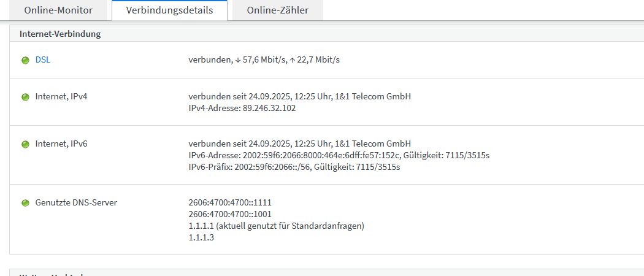The height and width of the screenshot is (276, 644).
Task: Click the Internet, IPv6 label
Action: click(x=61, y=144)
